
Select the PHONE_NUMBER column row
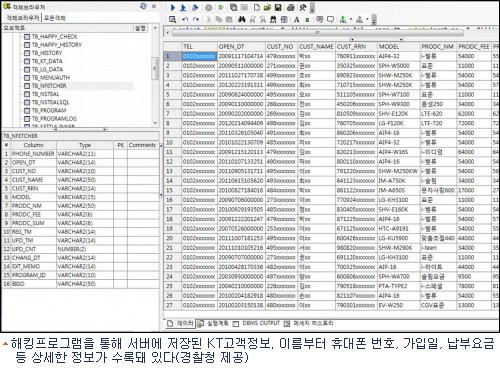tap(80, 154)
